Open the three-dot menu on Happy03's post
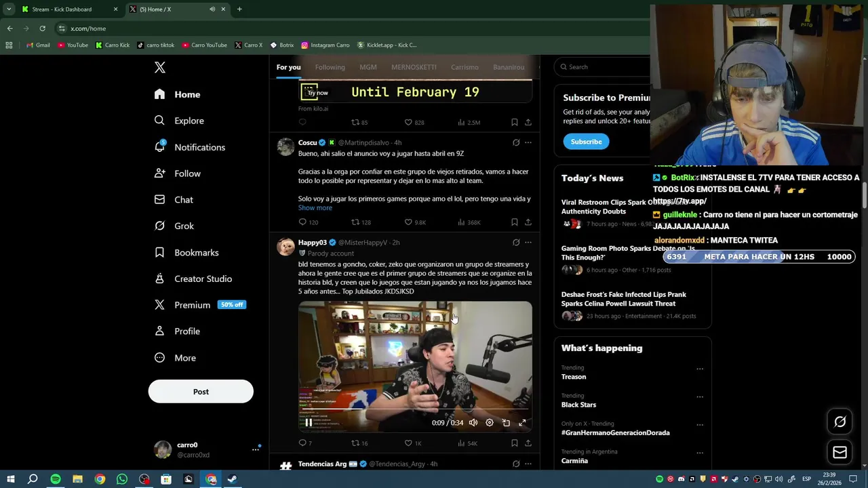The width and height of the screenshot is (868, 488). (x=528, y=242)
